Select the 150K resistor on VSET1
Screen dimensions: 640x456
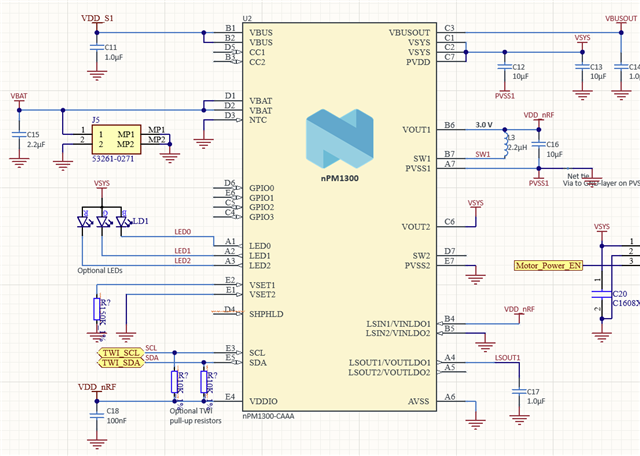(97, 309)
